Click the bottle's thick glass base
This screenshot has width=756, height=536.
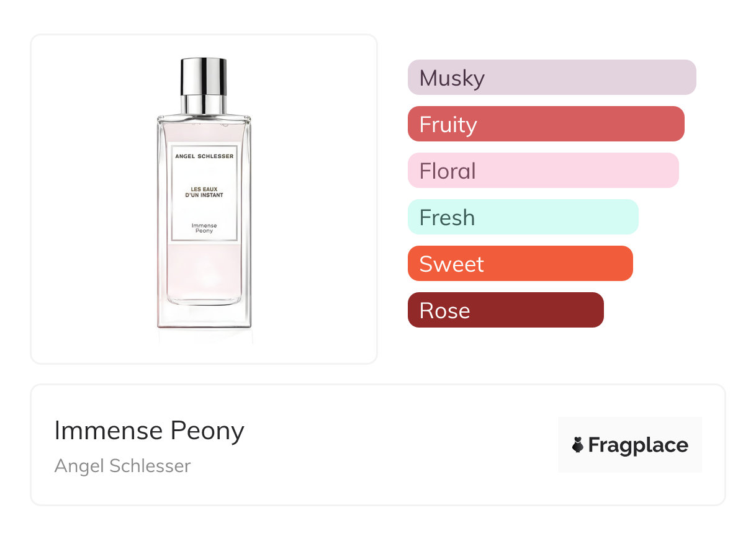pos(204,316)
